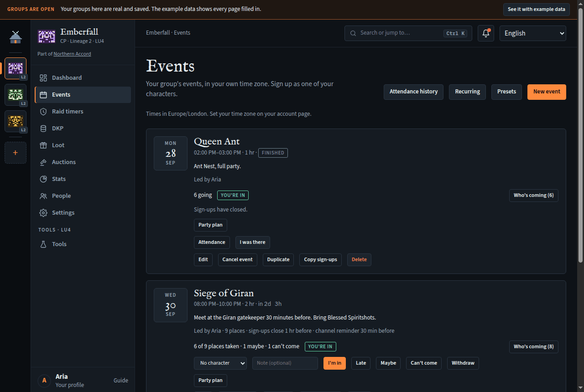This screenshot has height=392, width=584.
Task: Click the DKP database icon
Action: click(x=43, y=129)
